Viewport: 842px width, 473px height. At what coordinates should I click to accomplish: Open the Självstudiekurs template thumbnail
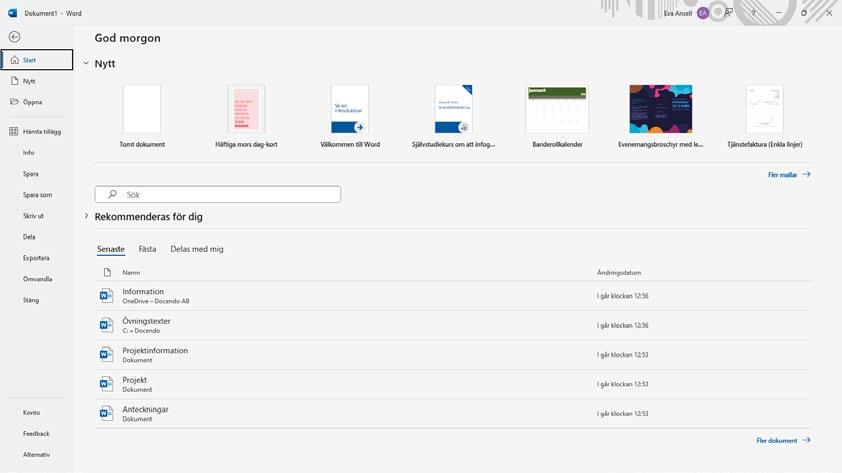tap(453, 109)
